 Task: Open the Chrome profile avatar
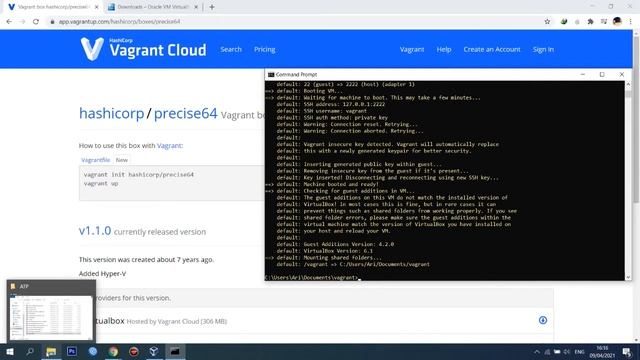tap(617, 22)
